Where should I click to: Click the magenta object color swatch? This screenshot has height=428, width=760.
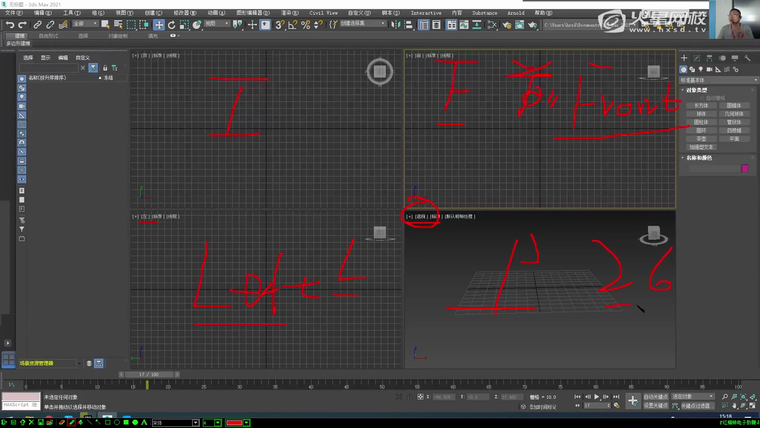[x=745, y=168]
